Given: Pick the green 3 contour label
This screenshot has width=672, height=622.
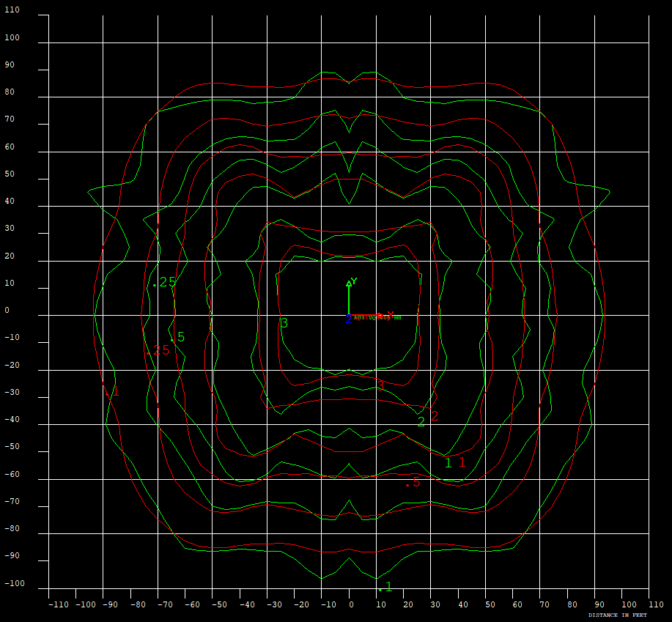Looking at the screenshot, I should [284, 323].
